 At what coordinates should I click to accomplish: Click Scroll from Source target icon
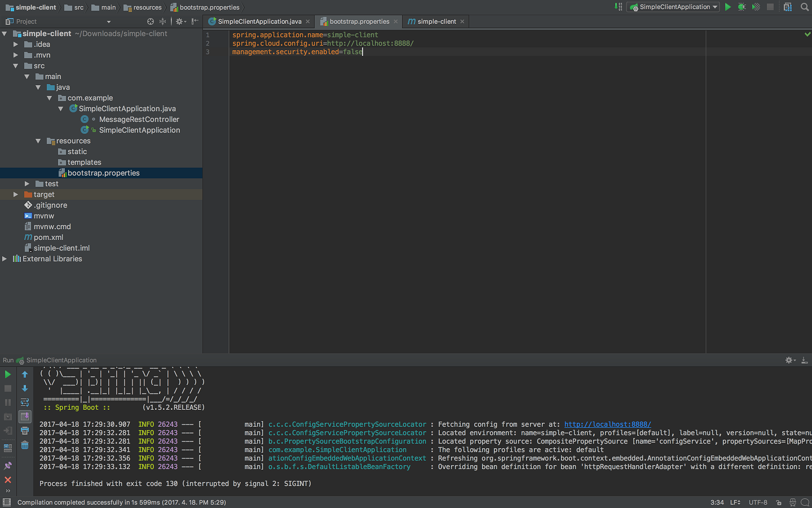click(151, 21)
